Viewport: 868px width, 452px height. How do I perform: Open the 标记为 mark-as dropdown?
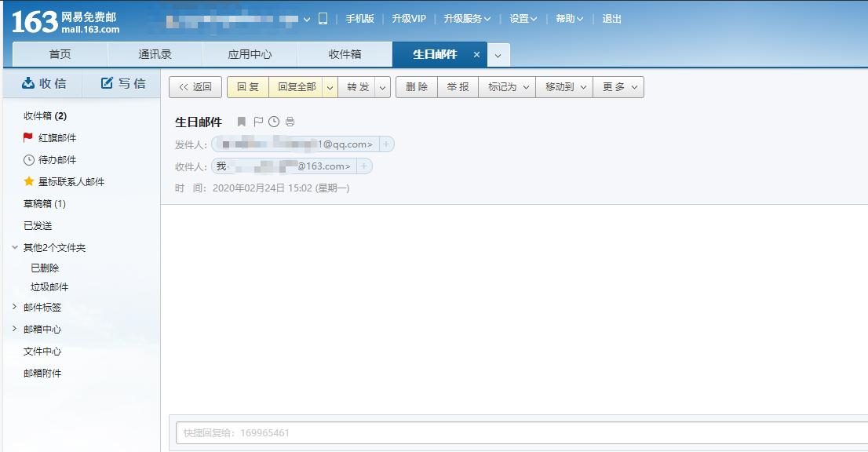point(507,87)
